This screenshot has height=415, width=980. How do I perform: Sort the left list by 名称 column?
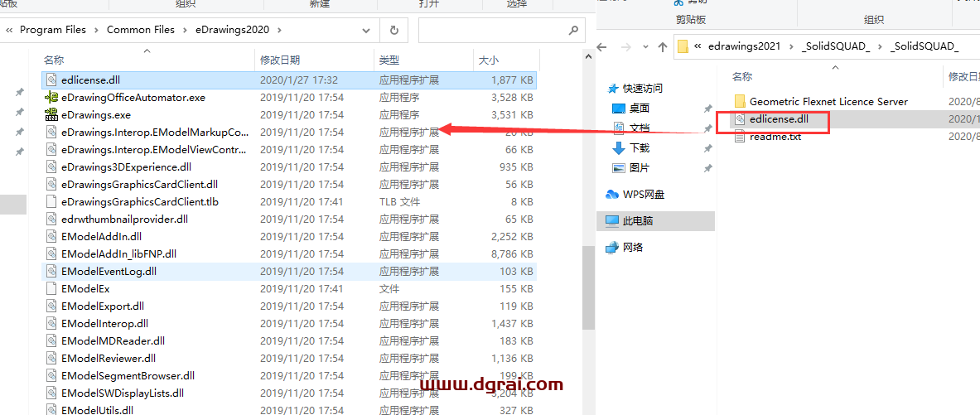point(53,60)
